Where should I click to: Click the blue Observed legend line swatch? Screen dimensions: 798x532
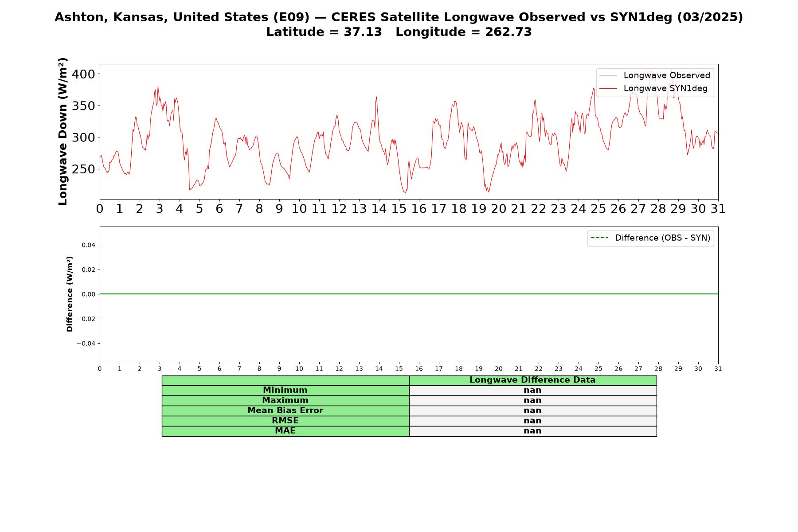[x=608, y=75]
